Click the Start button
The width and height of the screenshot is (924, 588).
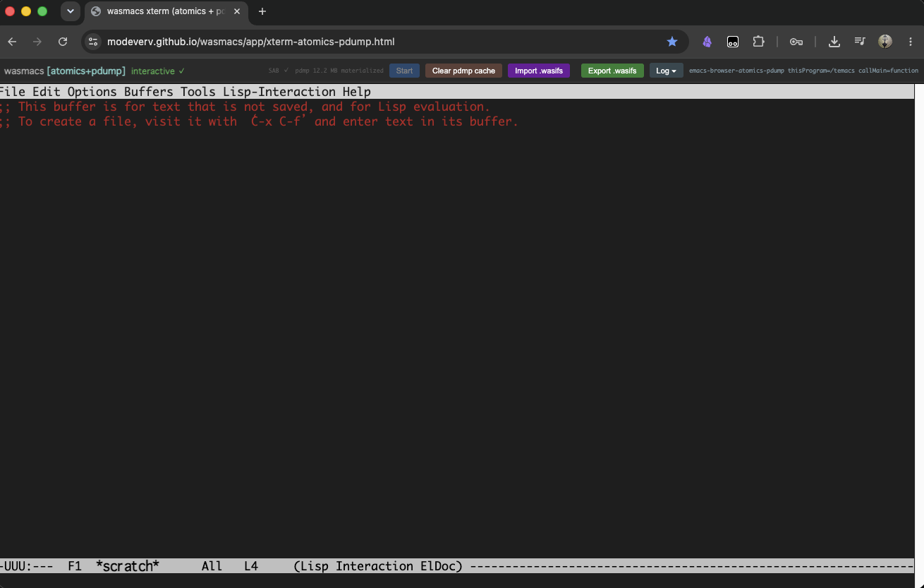coord(405,71)
